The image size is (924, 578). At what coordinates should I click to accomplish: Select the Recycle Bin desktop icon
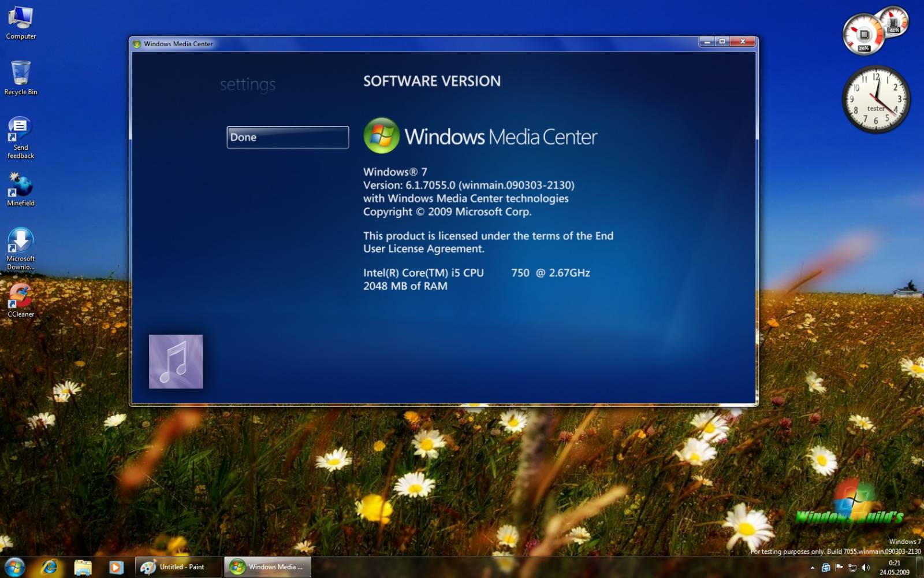[x=21, y=78]
